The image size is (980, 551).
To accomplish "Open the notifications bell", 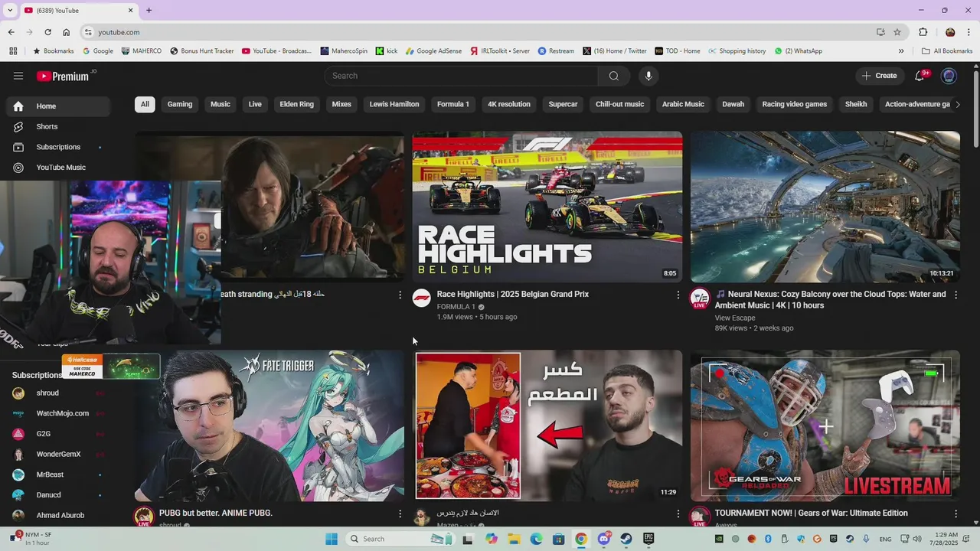I will point(920,76).
